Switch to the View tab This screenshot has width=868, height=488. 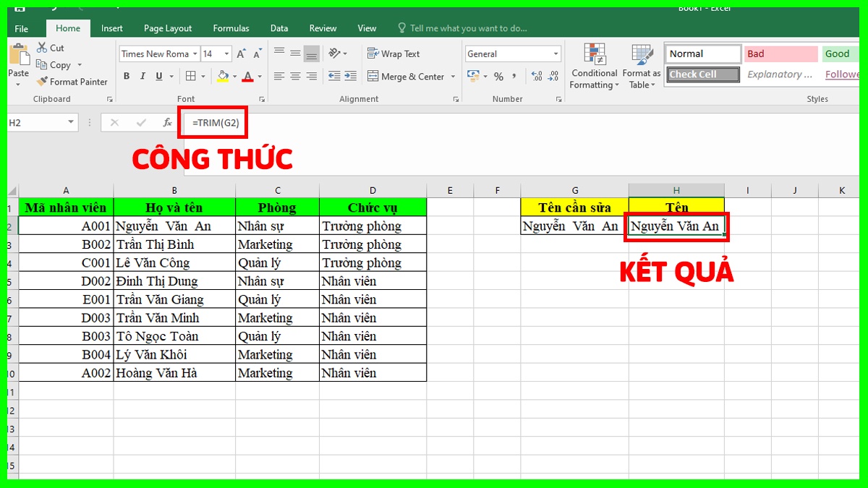pos(367,28)
